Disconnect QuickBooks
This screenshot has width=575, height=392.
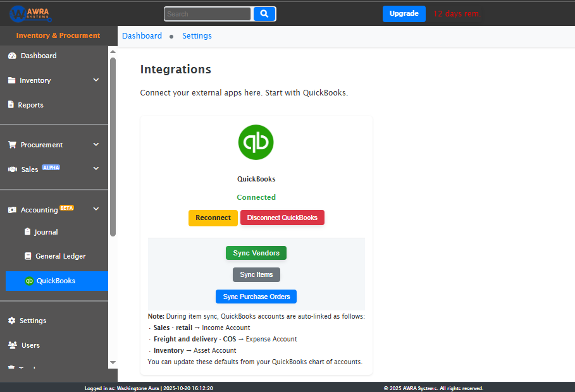coord(282,217)
